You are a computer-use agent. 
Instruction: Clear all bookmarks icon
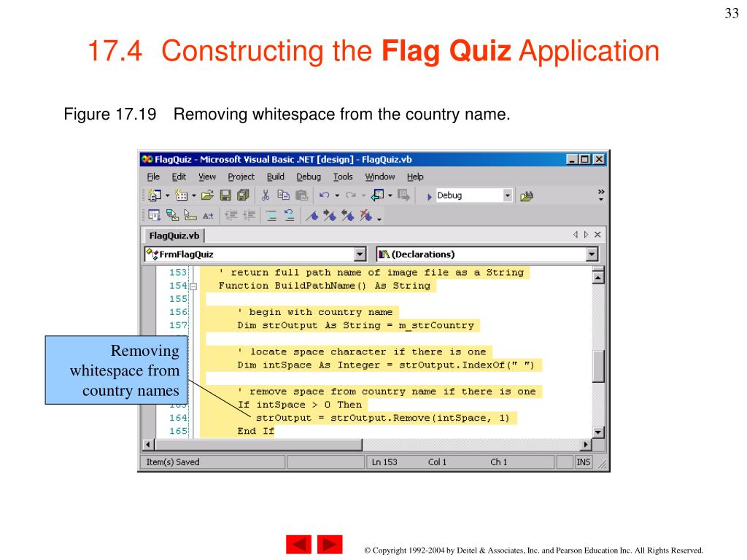(366, 216)
